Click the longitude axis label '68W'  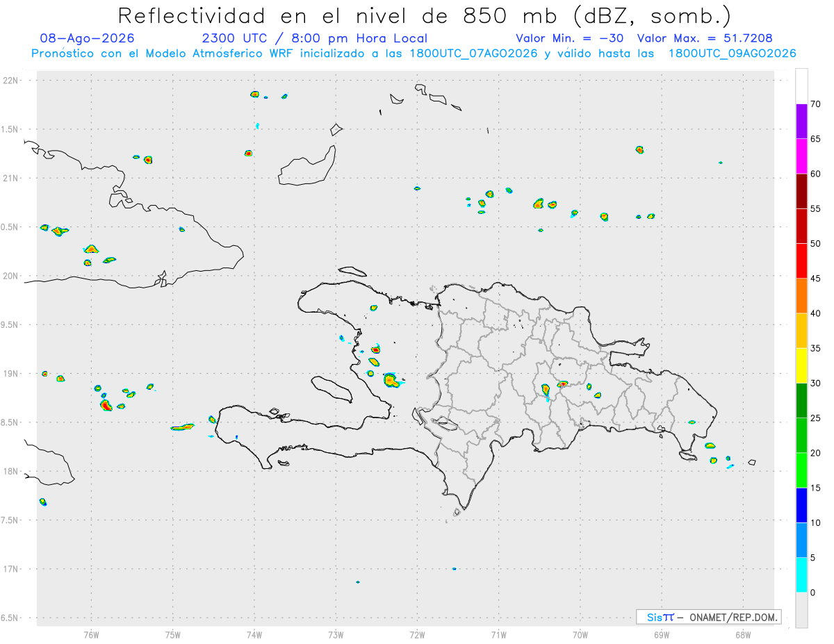[743, 634]
